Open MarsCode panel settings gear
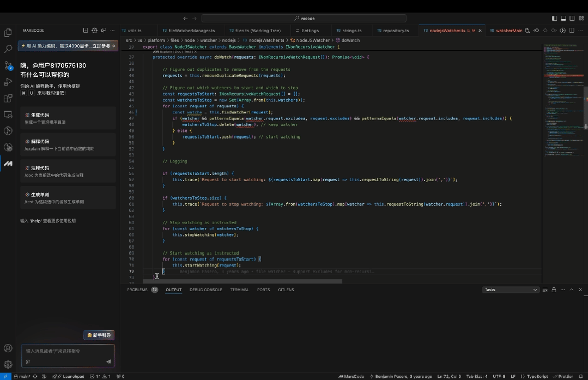Viewport: 588px width, 380px height. click(94, 31)
